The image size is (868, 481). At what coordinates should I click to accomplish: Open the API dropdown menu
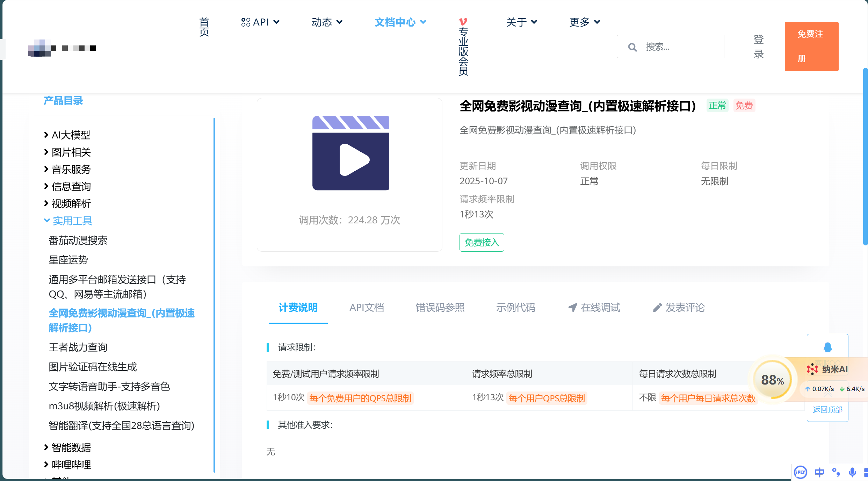tap(260, 22)
